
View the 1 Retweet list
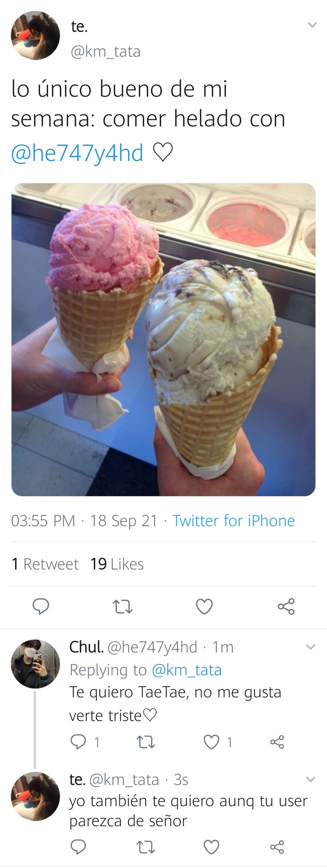[x=45, y=564]
